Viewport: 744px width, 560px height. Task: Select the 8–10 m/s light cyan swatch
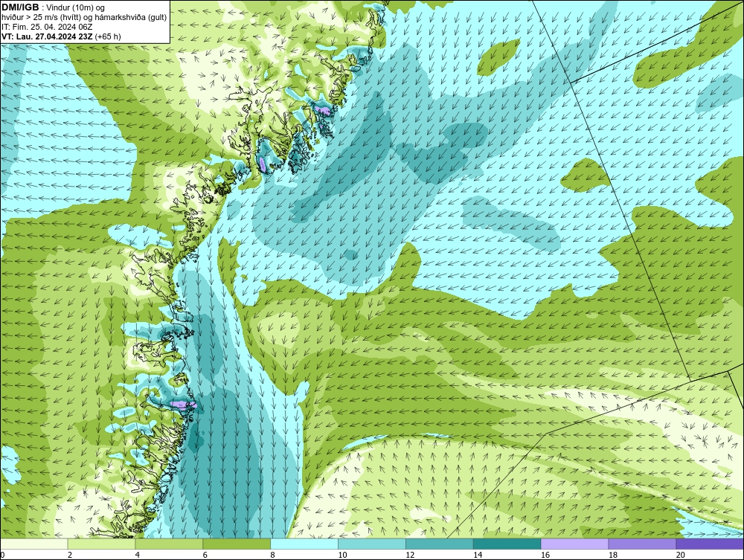(x=304, y=544)
